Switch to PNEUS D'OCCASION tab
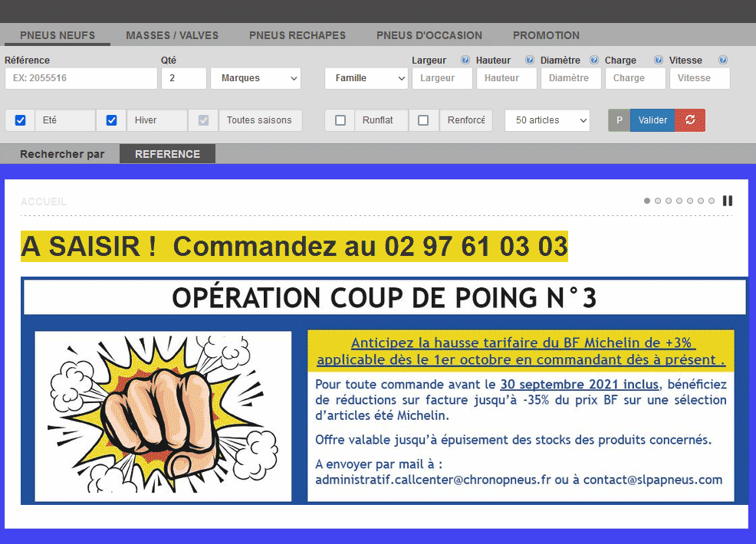 click(429, 35)
